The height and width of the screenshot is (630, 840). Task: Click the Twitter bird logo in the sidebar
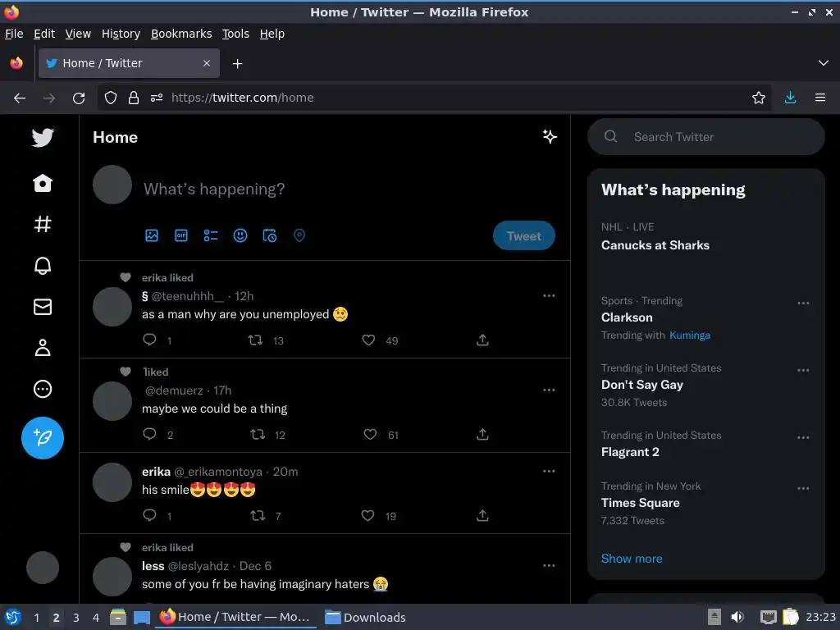43,138
